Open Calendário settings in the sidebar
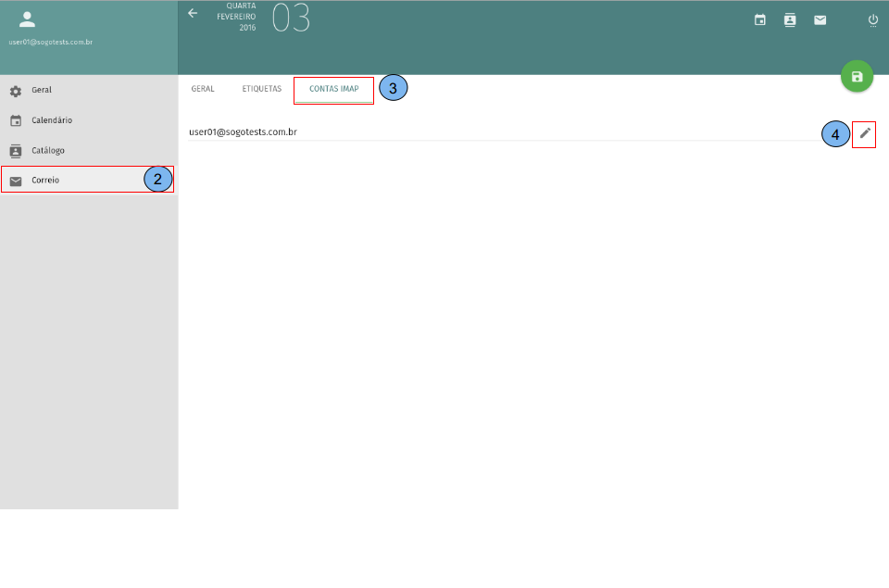889x588 pixels. coord(51,120)
